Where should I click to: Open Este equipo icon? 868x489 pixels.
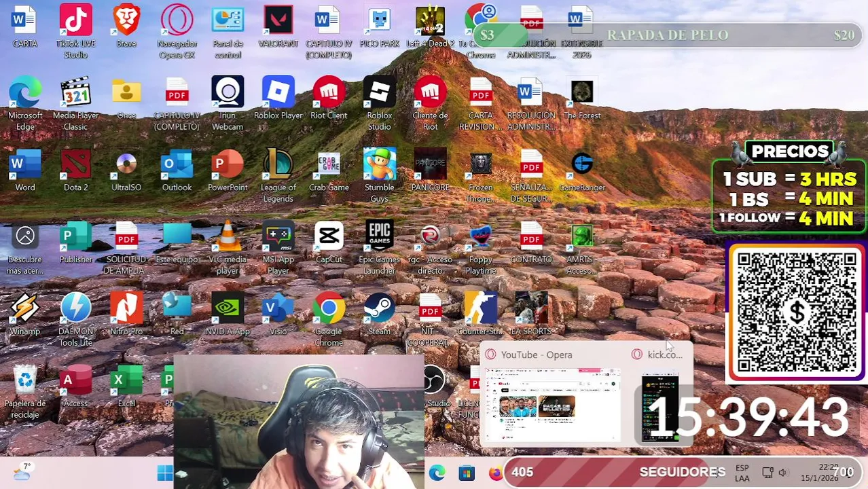(x=177, y=243)
